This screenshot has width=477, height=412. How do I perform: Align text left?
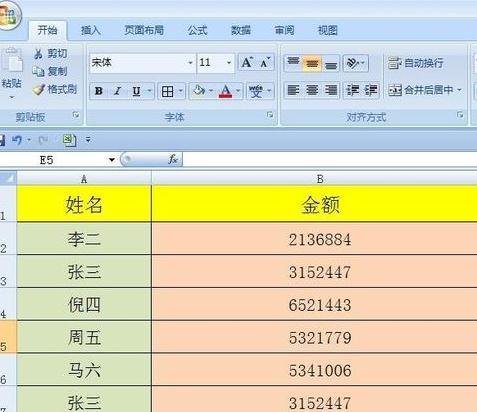tap(293, 90)
